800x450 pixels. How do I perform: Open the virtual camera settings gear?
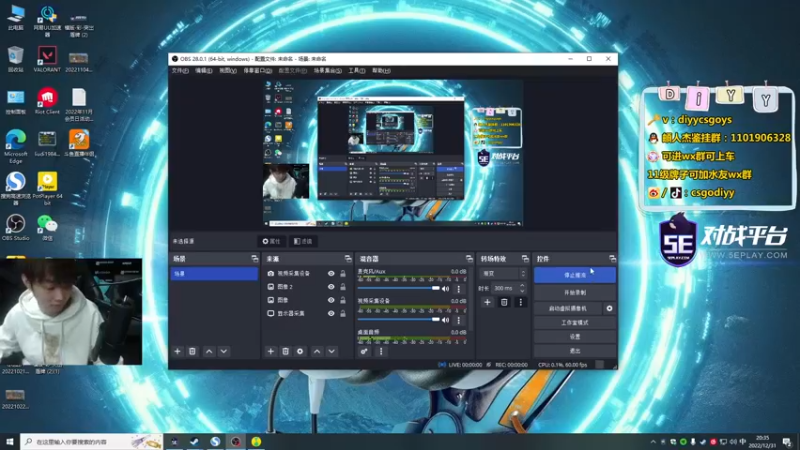coord(609,308)
